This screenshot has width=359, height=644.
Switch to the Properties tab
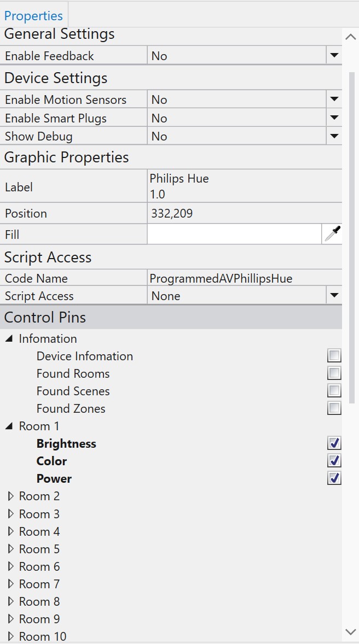(34, 16)
